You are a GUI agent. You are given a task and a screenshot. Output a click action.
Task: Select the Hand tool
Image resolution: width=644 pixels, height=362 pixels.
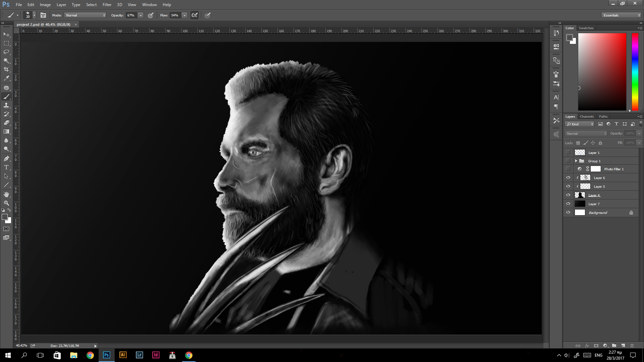click(6, 194)
